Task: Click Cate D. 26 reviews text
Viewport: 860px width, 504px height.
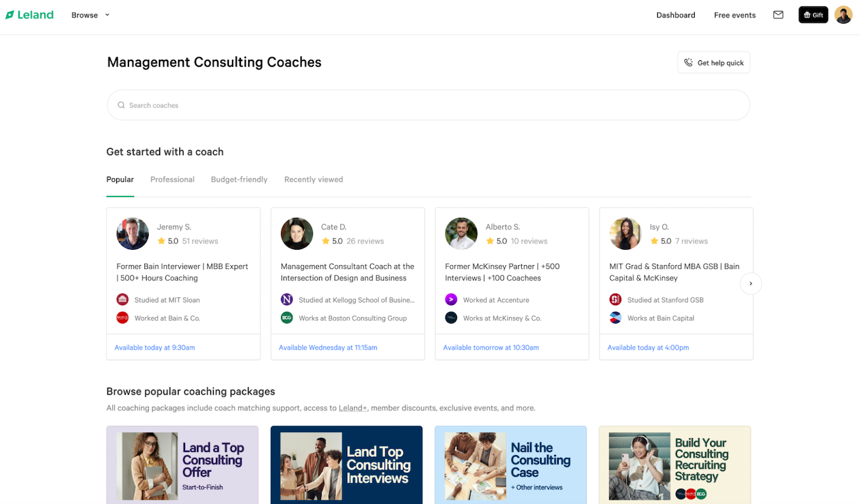Action: [x=365, y=241]
